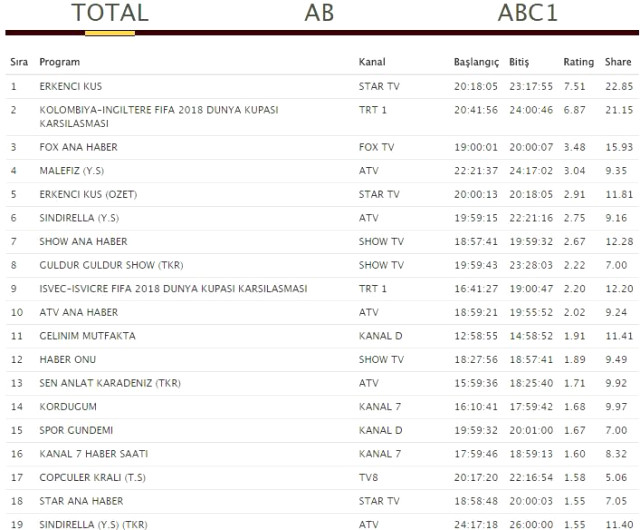The image size is (640, 530).
Task: Select SEN ANLAT KARADENIZ (TKR) program
Action: tap(110, 383)
